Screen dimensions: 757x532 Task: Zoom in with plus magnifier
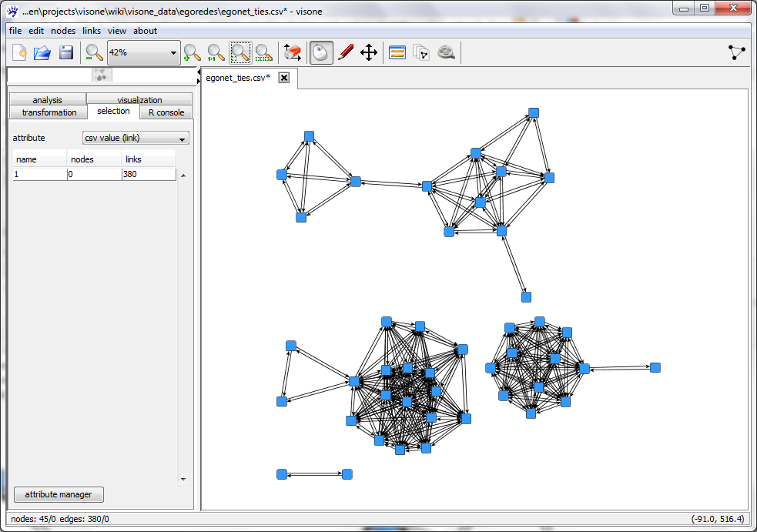(193, 52)
